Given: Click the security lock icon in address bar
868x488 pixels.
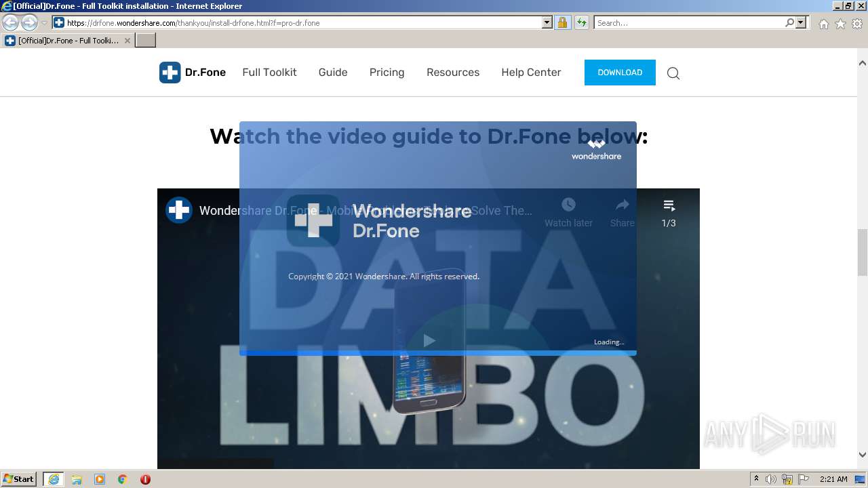Looking at the screenshot, I should point(562,22).
